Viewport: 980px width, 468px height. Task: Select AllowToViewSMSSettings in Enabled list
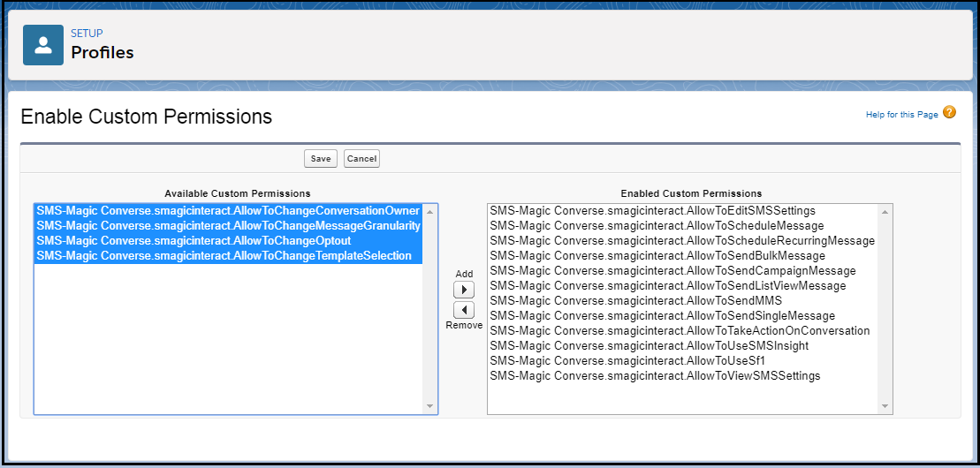(682, 375)
